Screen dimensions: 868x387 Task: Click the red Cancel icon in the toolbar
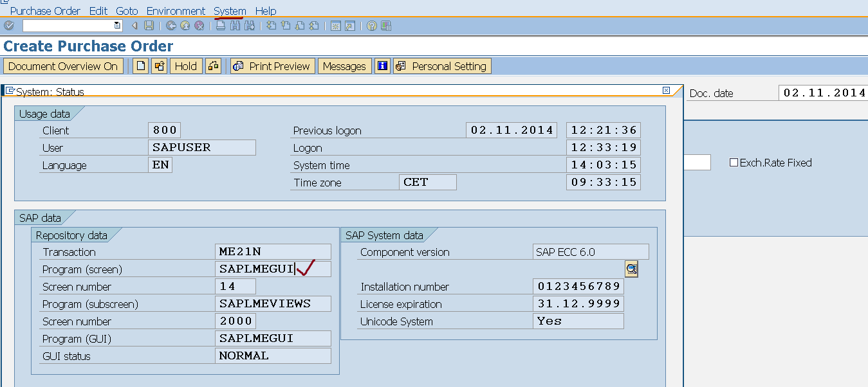pyautogui.click(x=198, y=26)
